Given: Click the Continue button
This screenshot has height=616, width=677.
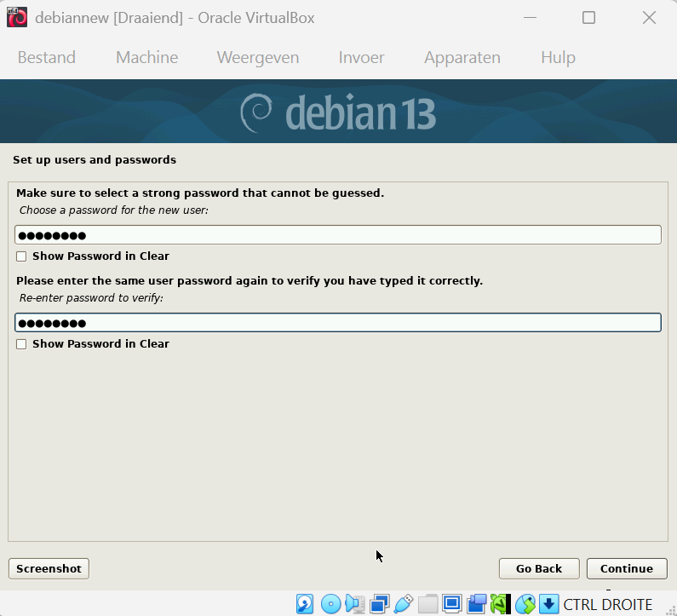Looking at the screenshot, I should tap(627, 568).
